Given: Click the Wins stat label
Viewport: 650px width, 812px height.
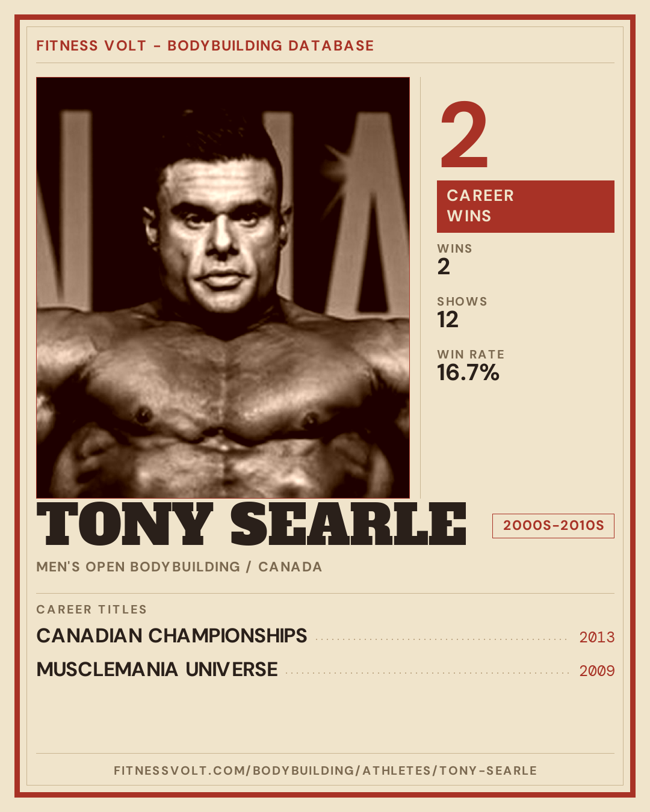Looking at the screenshot, I should 454,248.
